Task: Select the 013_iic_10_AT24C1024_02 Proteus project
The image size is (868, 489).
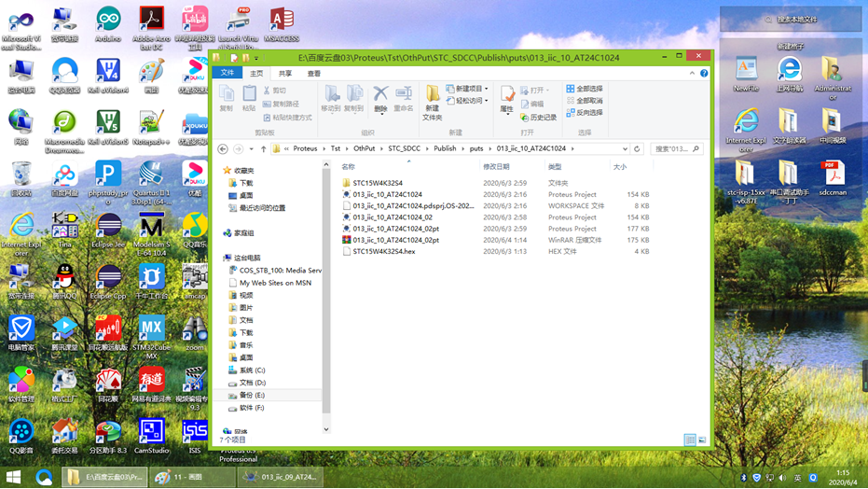Action: tap(393, 217)
